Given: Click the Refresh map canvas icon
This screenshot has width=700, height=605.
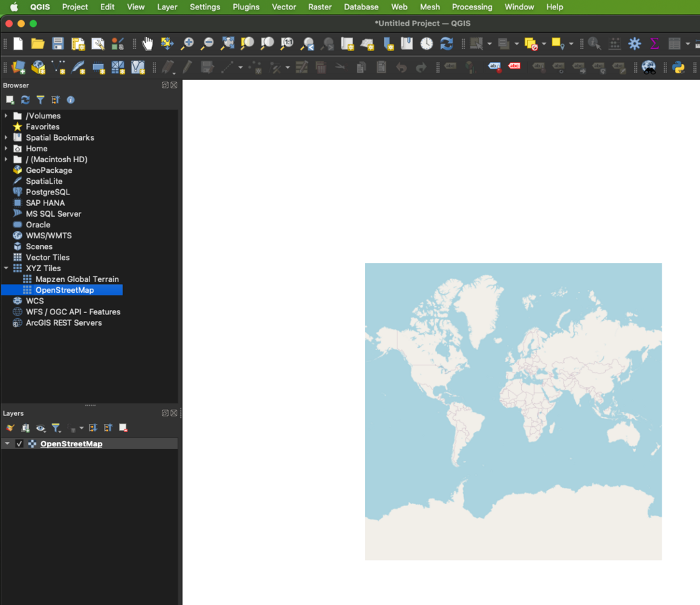Looking at the screenshot, I should pos(446,44).
